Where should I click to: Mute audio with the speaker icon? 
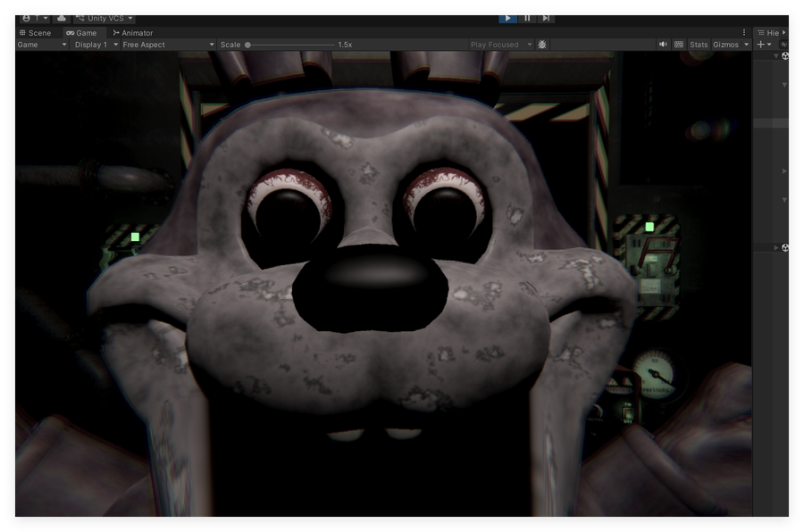click(x=663, y=45)
